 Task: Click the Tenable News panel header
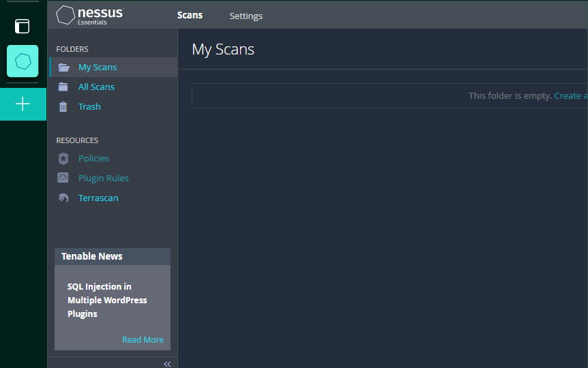click(x=113, y=257)
